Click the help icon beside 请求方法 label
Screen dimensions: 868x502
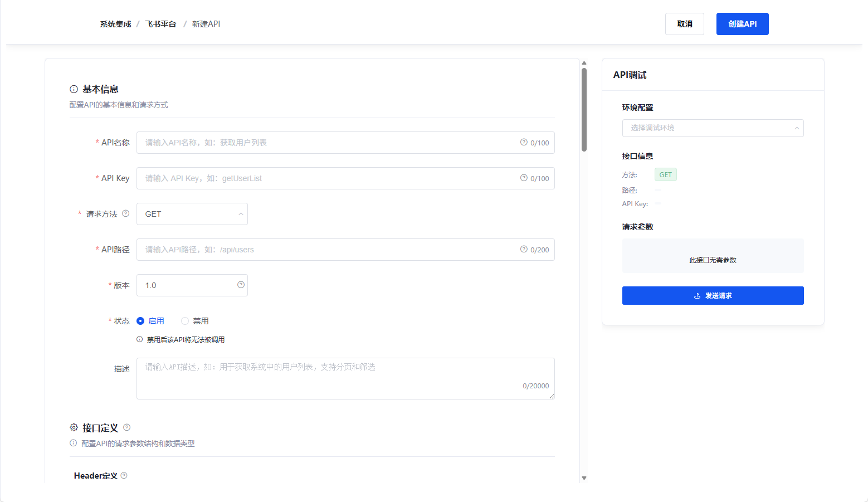click(x=125, y=213)
